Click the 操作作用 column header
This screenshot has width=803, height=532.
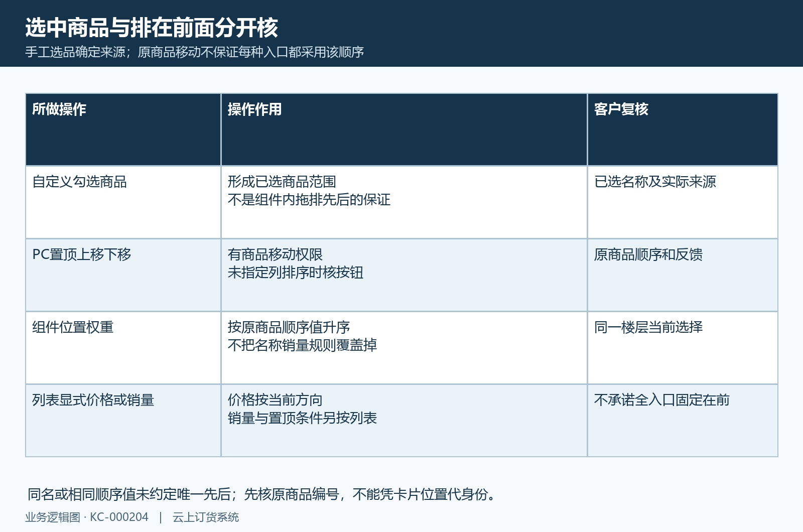(404, 129)
